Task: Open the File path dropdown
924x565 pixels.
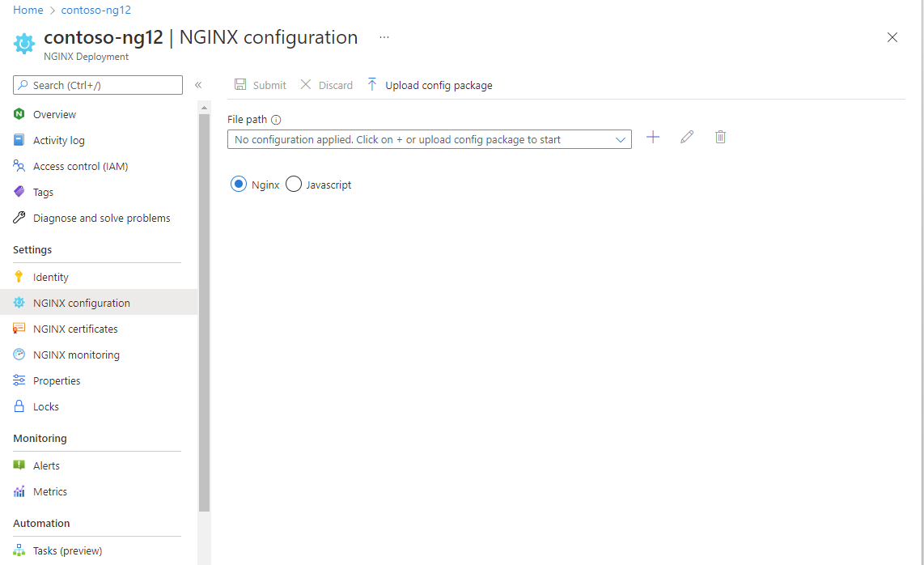Action: click(429, 139)
